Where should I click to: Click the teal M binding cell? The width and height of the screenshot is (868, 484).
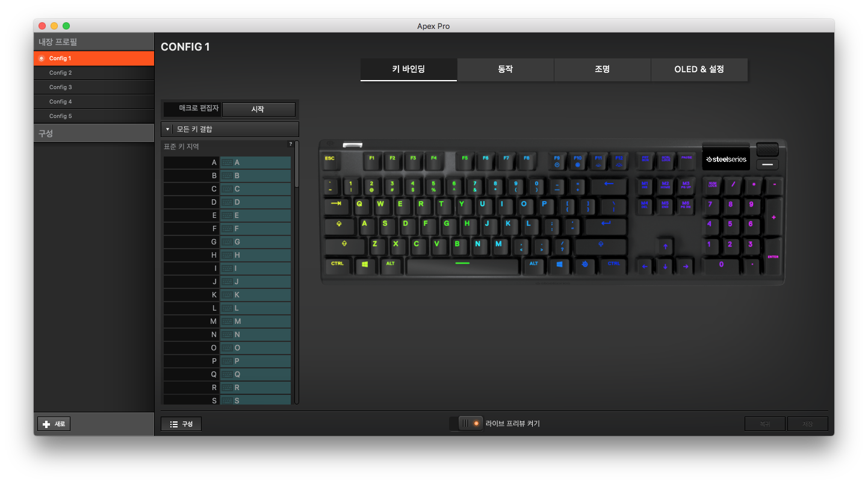tap(256, 321)
